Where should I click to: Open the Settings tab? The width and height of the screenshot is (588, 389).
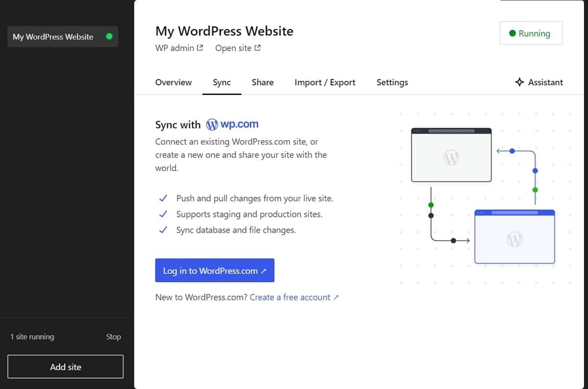[x=392, y=82]
